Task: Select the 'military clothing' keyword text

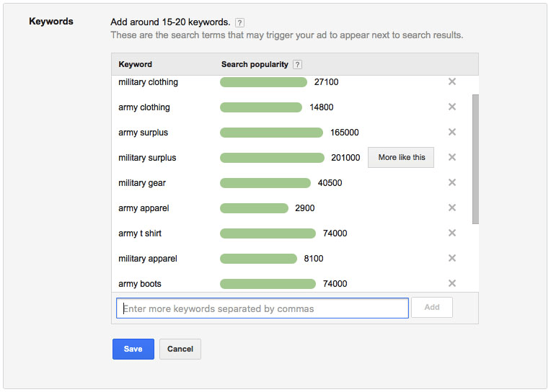Action: [x=148, y=82]
